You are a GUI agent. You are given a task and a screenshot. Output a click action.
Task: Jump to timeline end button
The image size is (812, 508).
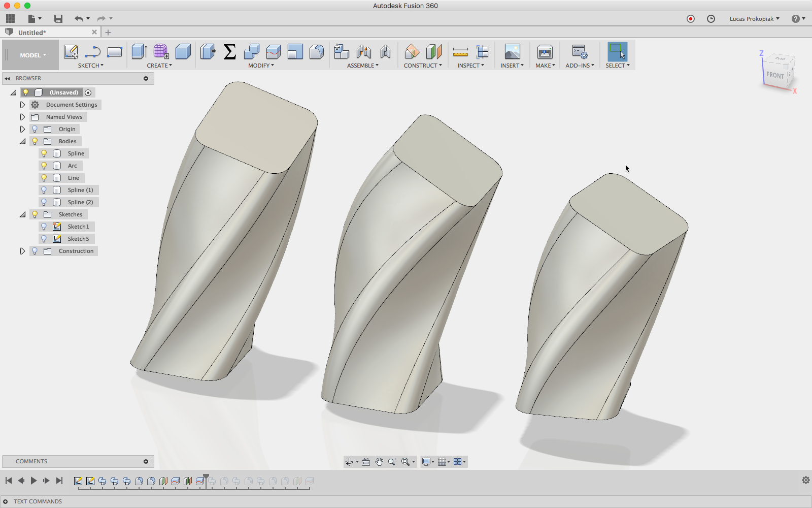(x=59, y=481)
